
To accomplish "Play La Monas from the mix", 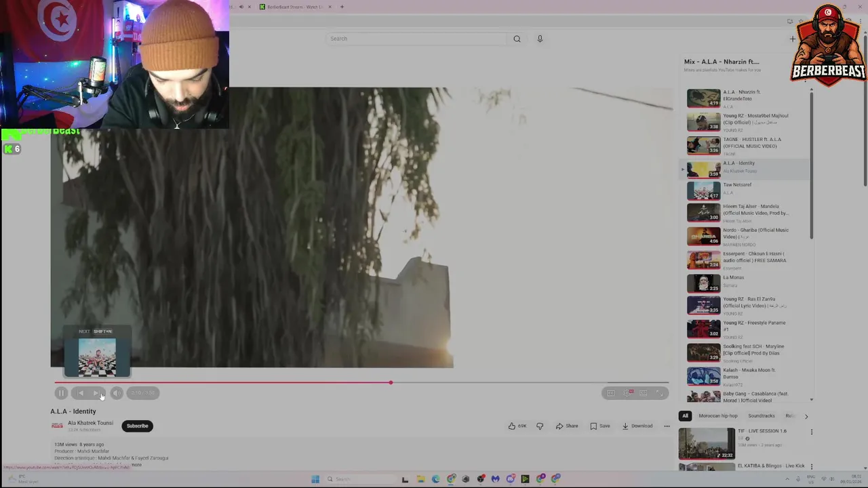I will click(x=746, y=283).
